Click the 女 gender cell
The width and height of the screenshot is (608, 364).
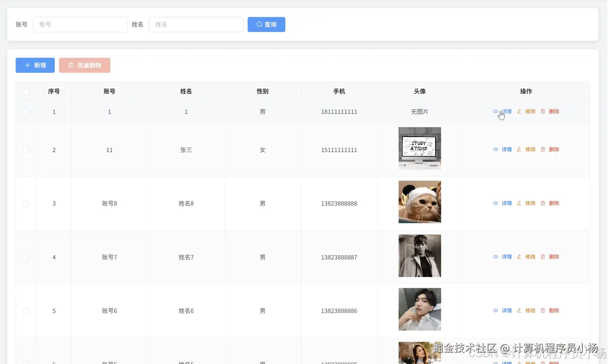pos(262,150)
